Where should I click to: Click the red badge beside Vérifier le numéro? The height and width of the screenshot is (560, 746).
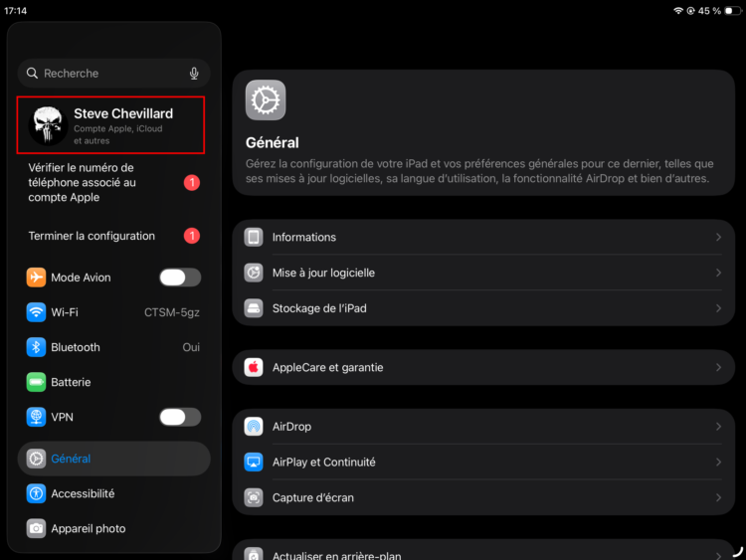(192, 183)
